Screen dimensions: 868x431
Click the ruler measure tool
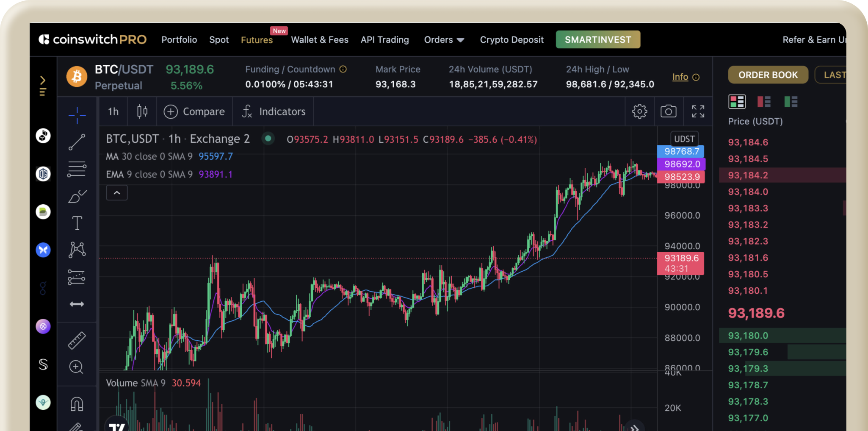pyautogui.click(x=77, y=340)
